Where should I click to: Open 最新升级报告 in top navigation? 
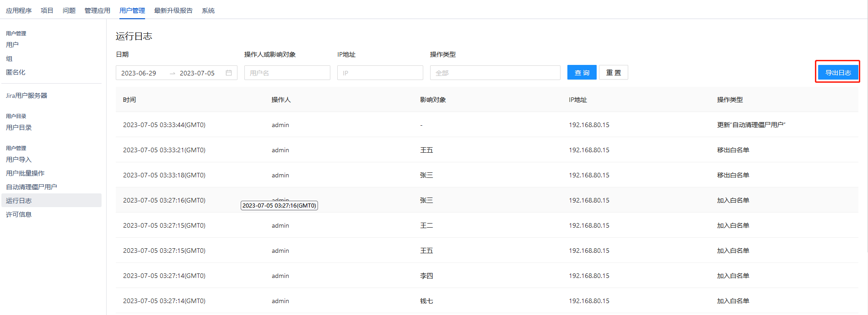pyautogui.click(x=173, y=11)
